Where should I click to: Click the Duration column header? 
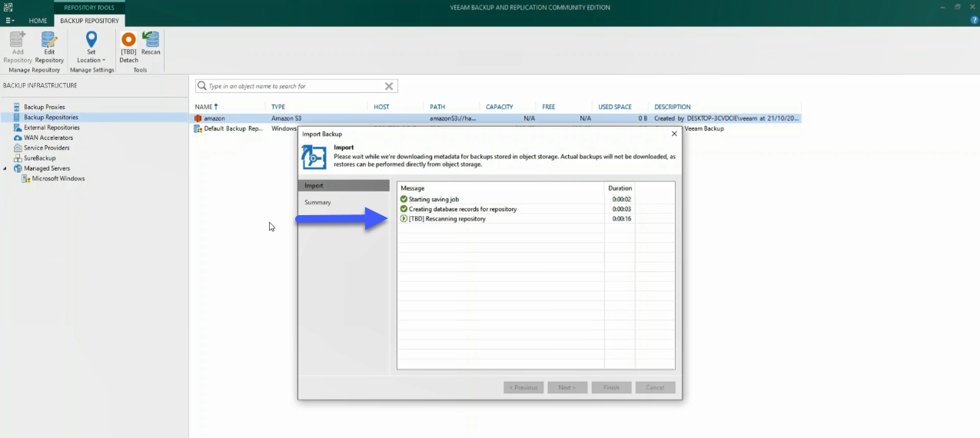click(x=620, y=188)
